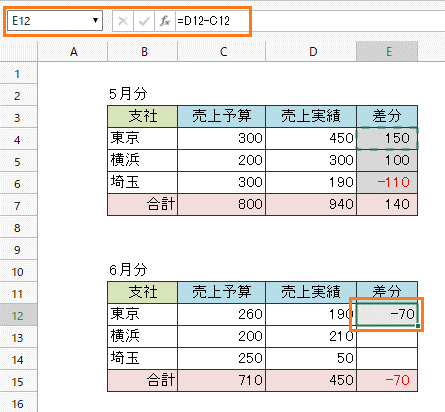Screen dimensions: 445x412
Task: Select row 7 header
Action: tap(18, 206)
